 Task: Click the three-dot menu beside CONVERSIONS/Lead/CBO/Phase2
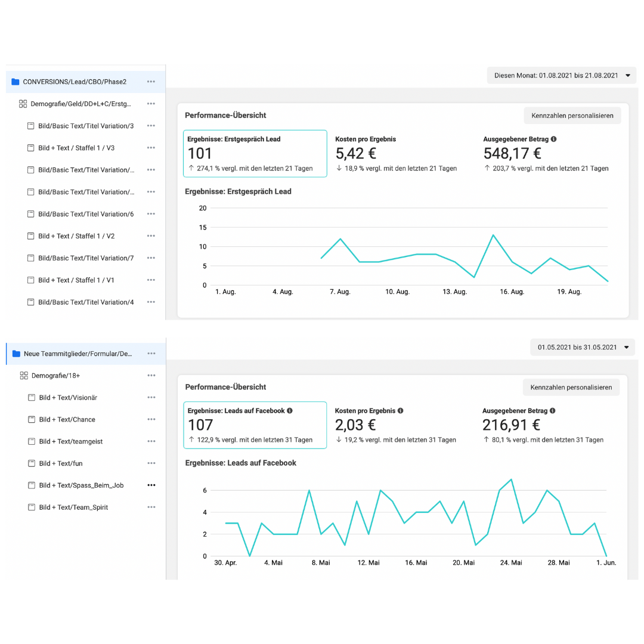pos(151,82)
